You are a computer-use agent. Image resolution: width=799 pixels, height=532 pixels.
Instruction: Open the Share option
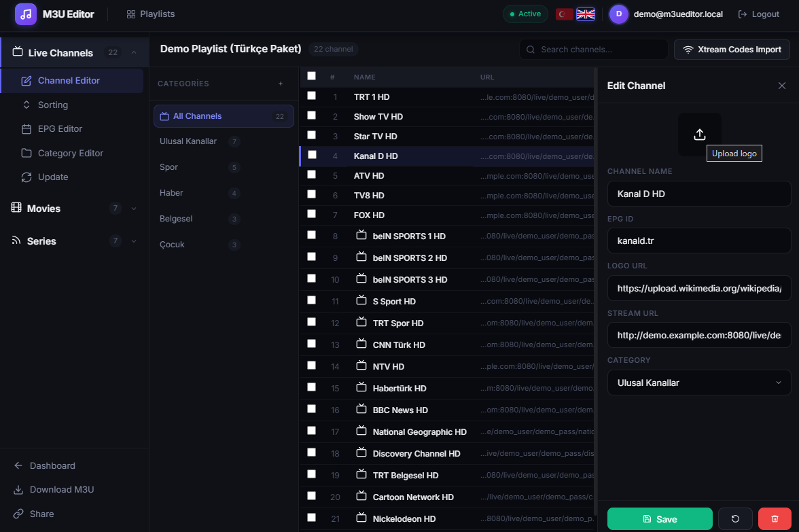pyautogui.click(x=34, y=514)
